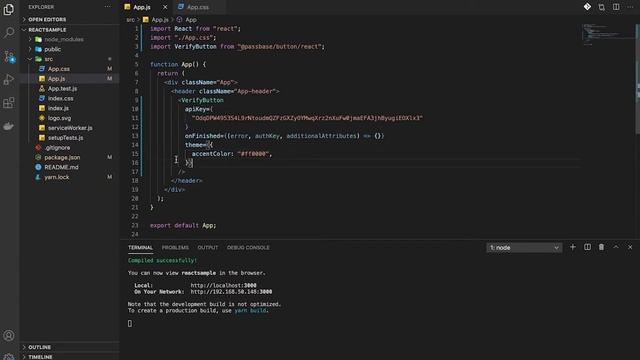Click the accentColor "#ff0000" value

point(253,154)
